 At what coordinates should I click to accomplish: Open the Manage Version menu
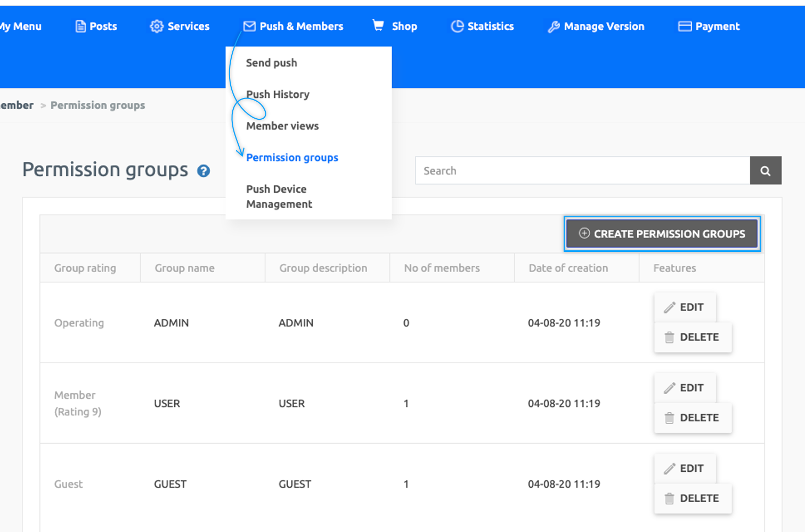click(596, 26)
